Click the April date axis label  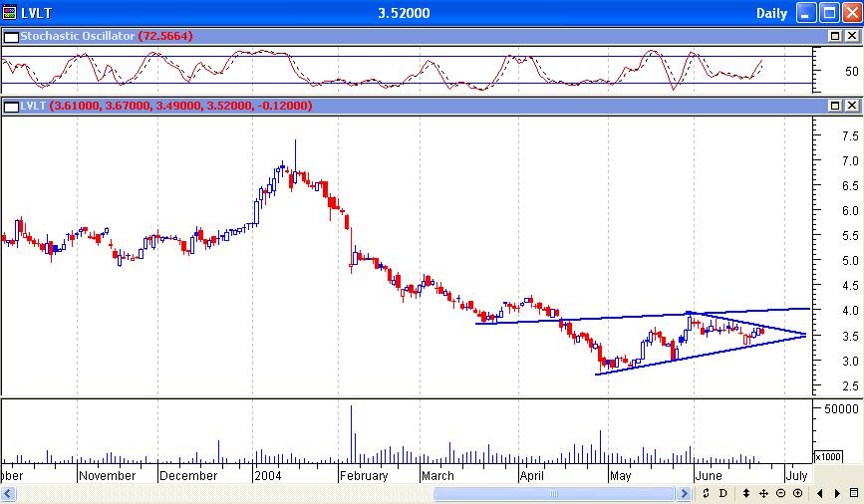coord(532,475)
